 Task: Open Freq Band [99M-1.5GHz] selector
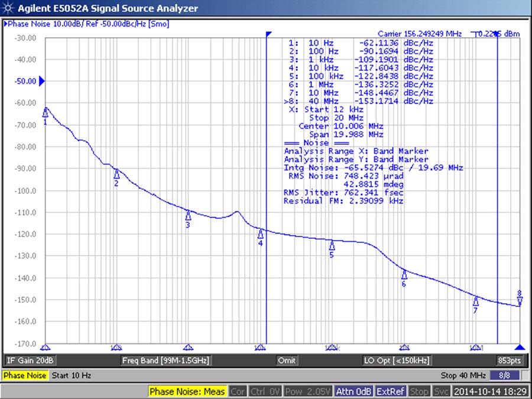point(166,361)
